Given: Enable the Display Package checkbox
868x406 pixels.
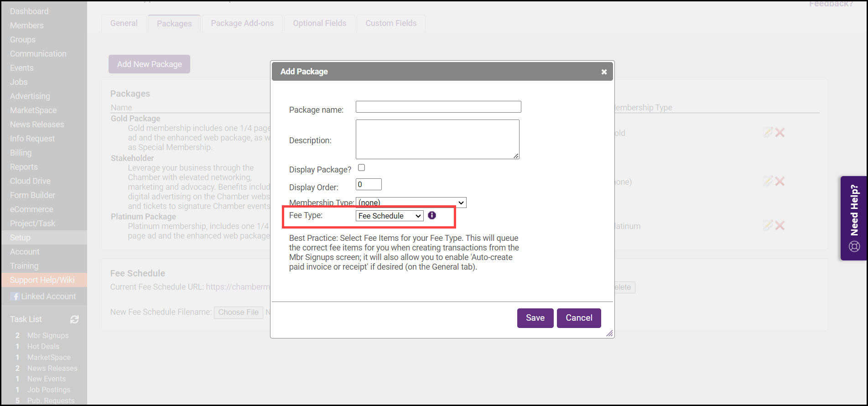Looking at the screenshot, I should (362, 168).
